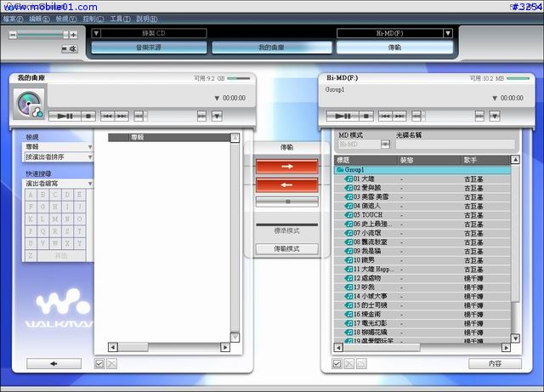Screen dimensions: 544x392
Task: Stop playback in My Library player
Action: click(88, 116)
